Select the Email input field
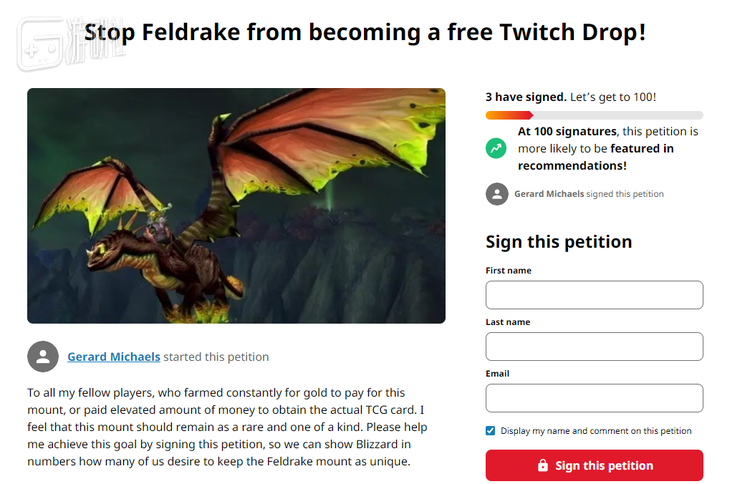 point(594,398)
